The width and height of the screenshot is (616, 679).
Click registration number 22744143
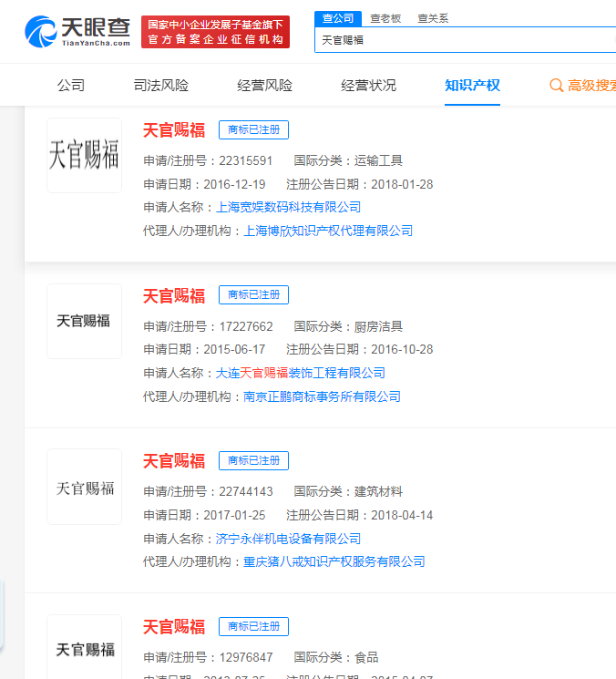pos(246,491)
